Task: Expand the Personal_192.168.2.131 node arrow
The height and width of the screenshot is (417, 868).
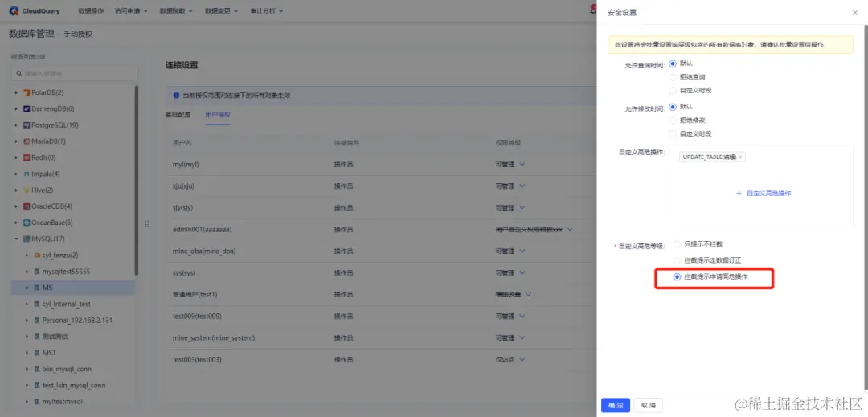Action: point(27,321)
